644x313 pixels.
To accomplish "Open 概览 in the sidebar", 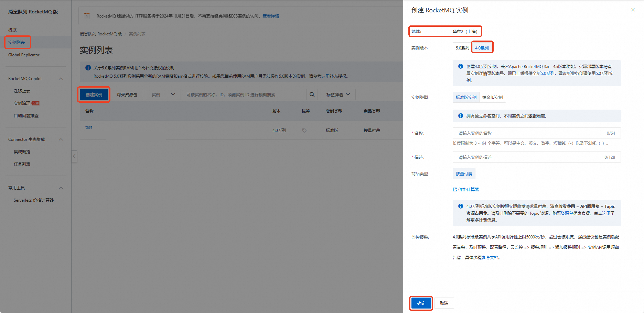I will click(x=12, y=30).
